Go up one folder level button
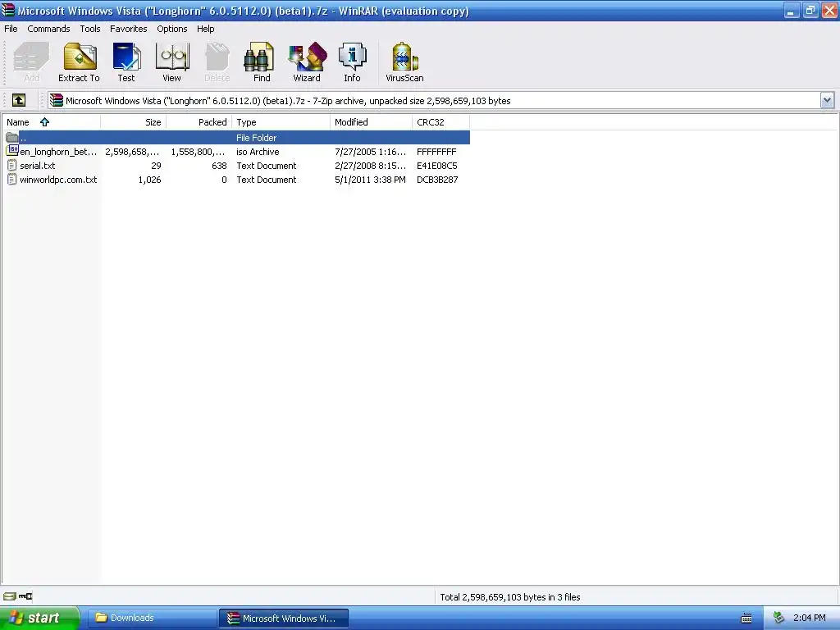This screenshot has width=840, height=630. (x=19, y=100)
